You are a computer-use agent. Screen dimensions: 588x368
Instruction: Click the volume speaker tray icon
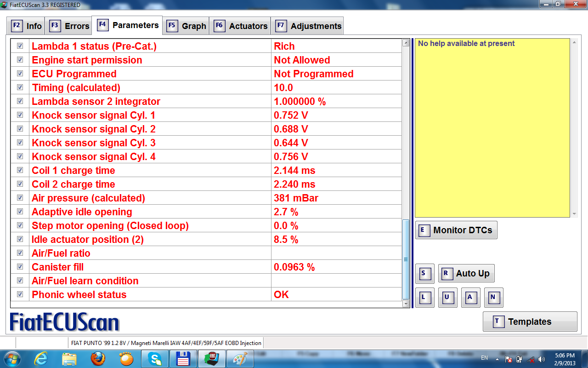(542, 359)
